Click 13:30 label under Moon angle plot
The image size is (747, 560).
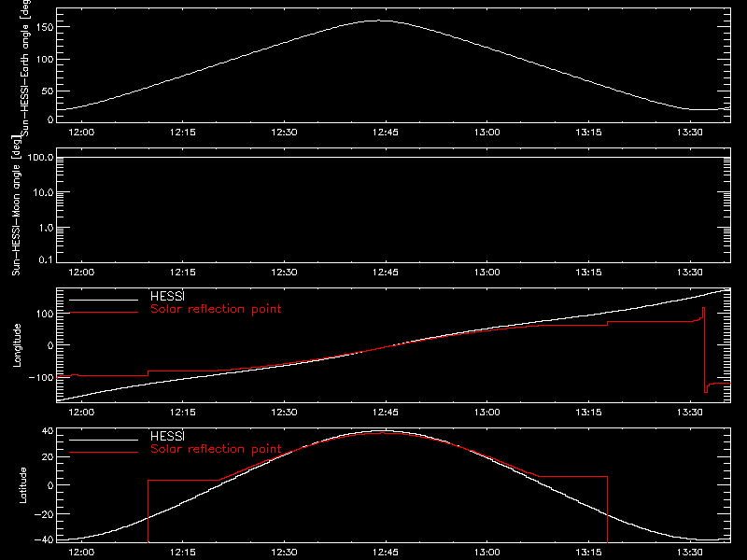pos(690,272)
